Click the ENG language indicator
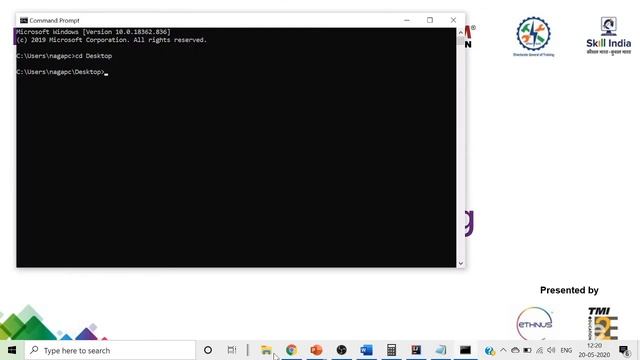640x360 pixels. (x=566, y=350)
